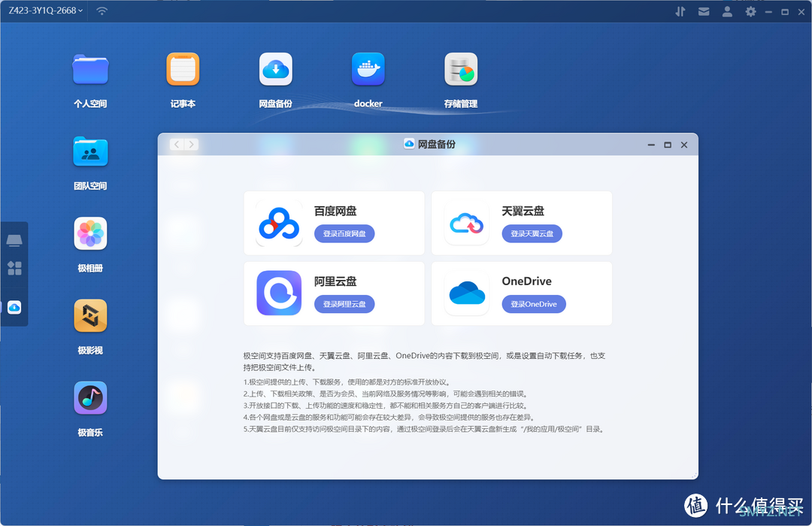Open 存储管理 storage manager
Viewport: 812px width, 526px height.
(461, 69)
